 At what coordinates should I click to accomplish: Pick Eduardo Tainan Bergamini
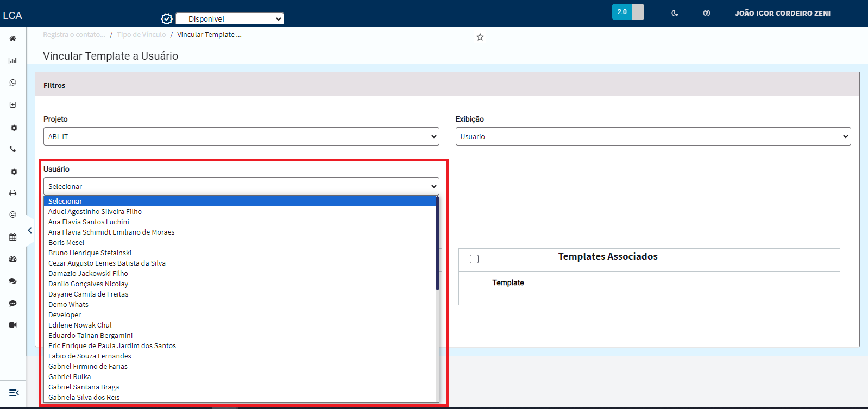pyautogui.click(x=240, y=335)
